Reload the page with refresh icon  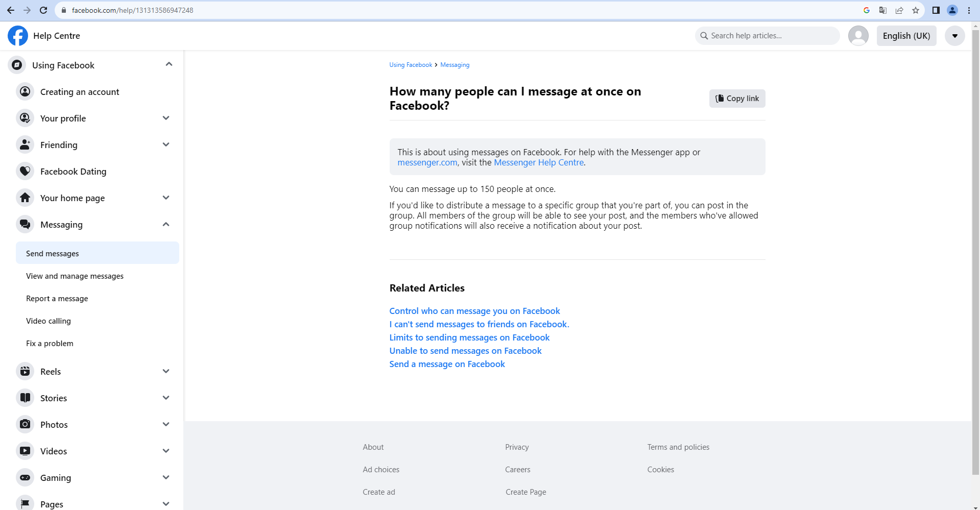tap(43, 10)
